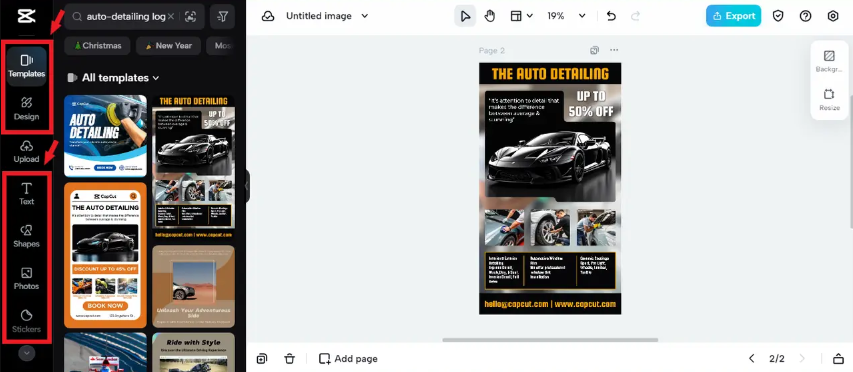853x372 pixels.
Task: Open the Photos panel
Action: coord(26,279)
